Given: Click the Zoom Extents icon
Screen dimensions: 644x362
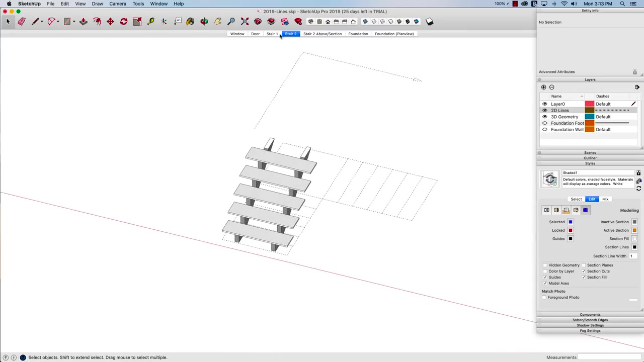Looking at the screenshot, I should tap(244, 21).
